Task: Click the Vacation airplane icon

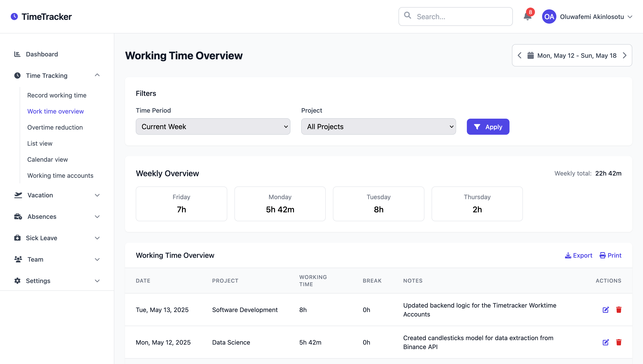Action: [18, 195]
